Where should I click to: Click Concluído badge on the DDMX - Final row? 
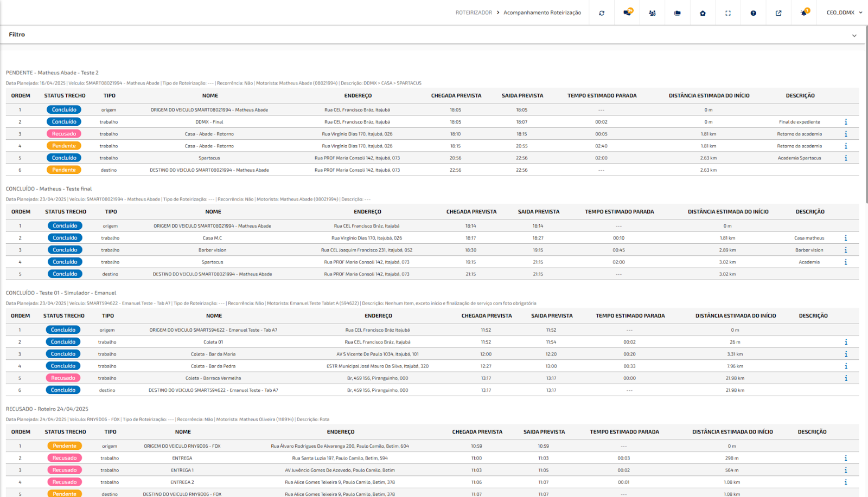(x=64, y=122)
